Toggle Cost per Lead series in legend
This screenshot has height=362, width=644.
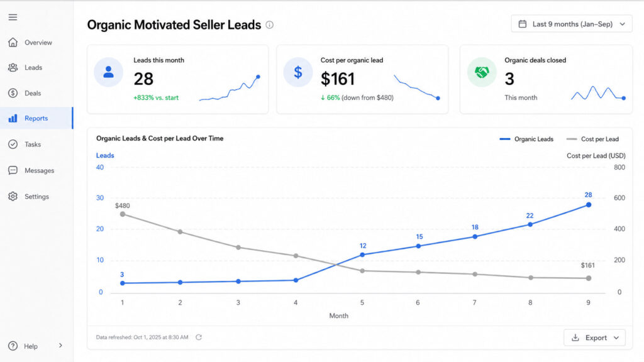click(592, 139)
